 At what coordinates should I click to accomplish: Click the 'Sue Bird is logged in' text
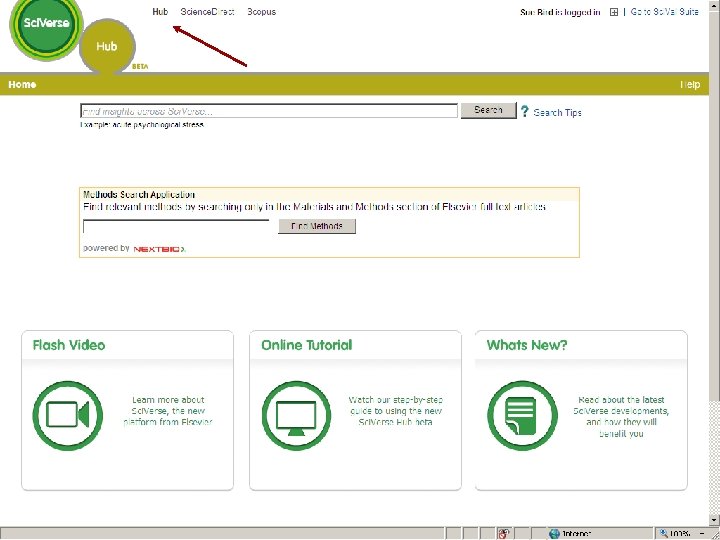pyautogui.click(x=560, y=12)
